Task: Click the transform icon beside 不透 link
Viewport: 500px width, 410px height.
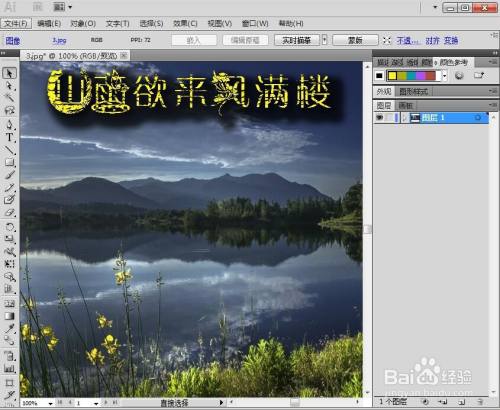Action: 387,41
